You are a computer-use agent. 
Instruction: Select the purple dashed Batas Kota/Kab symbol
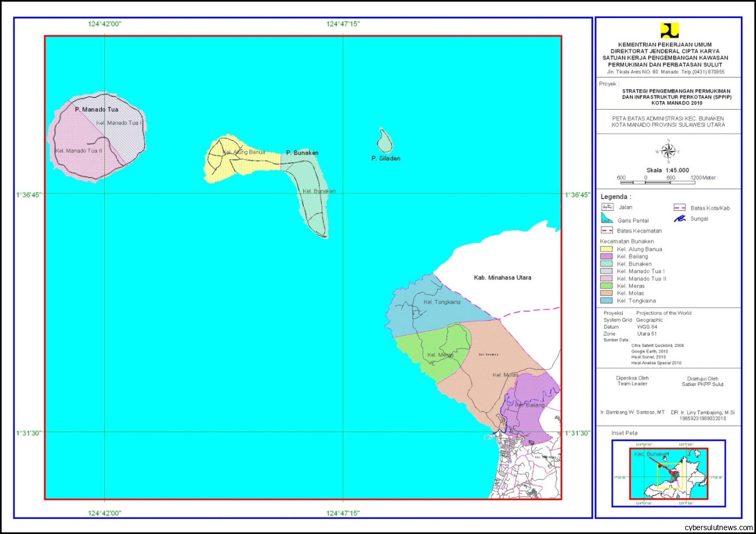679,208
